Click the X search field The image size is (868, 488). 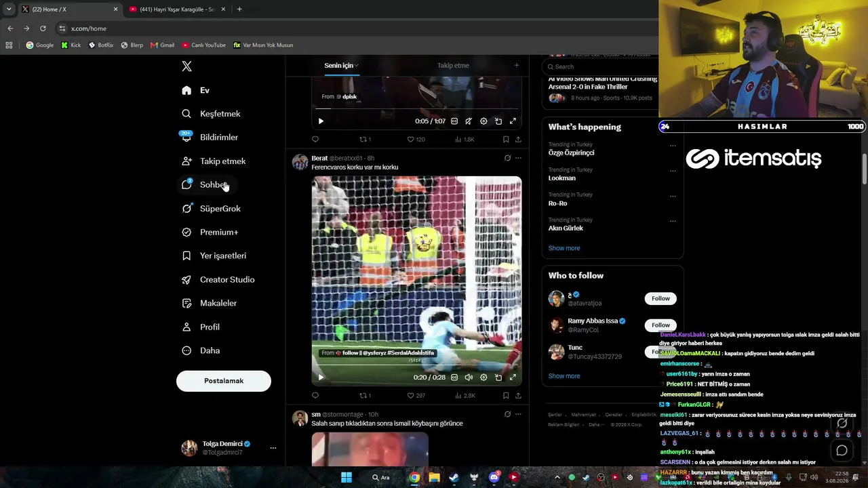click(602, 66)
